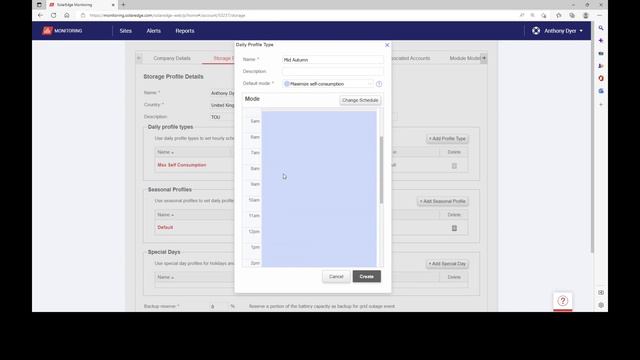Switch to the Company Details tab
The width and height of the screenshot is (640, 360).
pos(172,58)
